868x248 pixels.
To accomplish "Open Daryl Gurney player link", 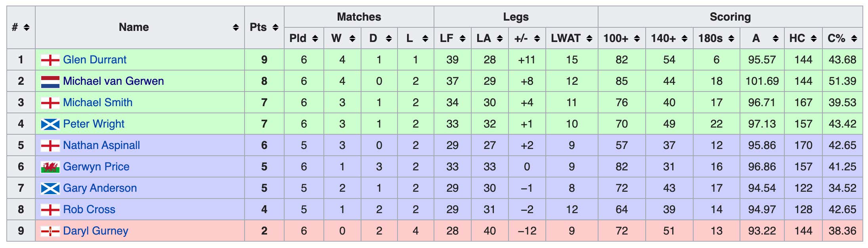I will [96, 231].
